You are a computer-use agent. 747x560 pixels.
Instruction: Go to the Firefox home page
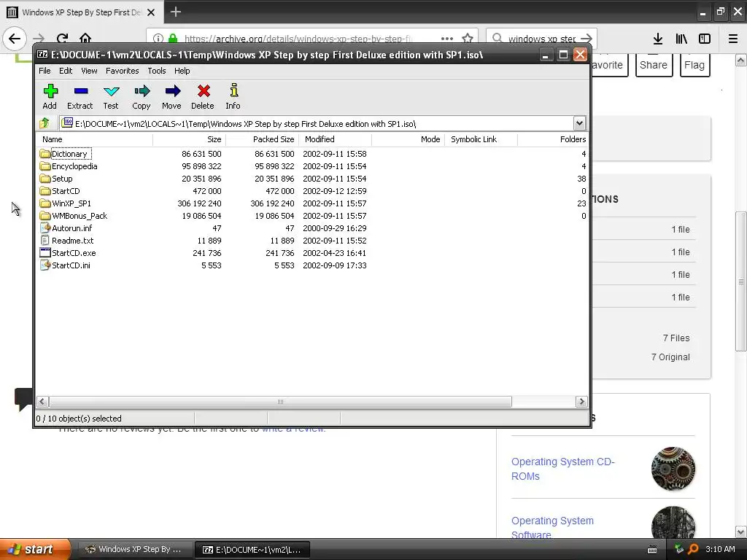tap(85, 39)
